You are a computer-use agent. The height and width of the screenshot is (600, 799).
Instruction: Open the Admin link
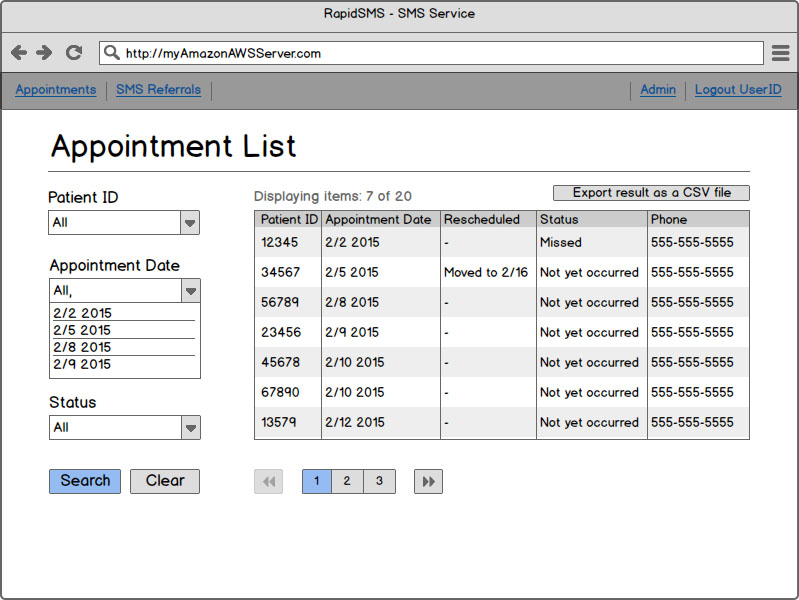658,90
